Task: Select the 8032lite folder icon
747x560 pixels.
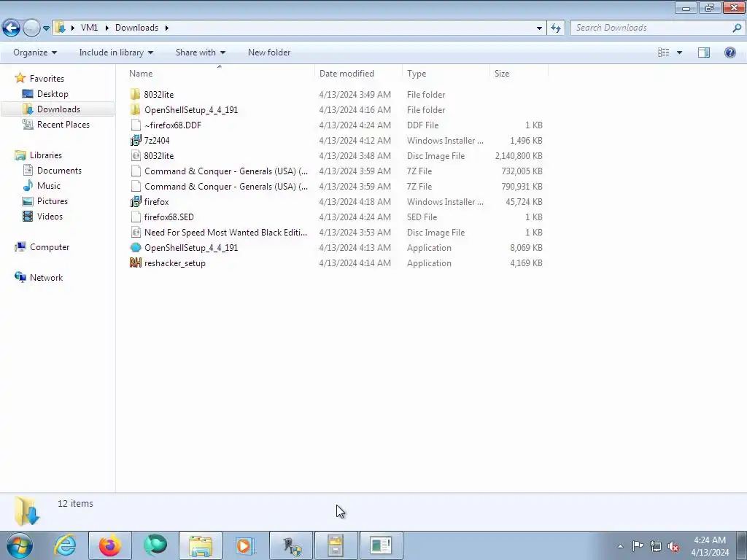Action: pos(135,94)
